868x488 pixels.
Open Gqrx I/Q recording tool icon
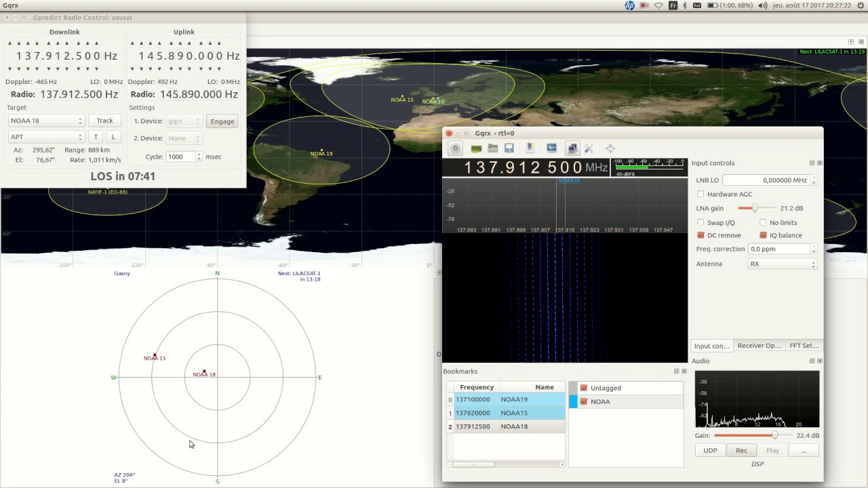pyautogui.click(x=551, y=148)
